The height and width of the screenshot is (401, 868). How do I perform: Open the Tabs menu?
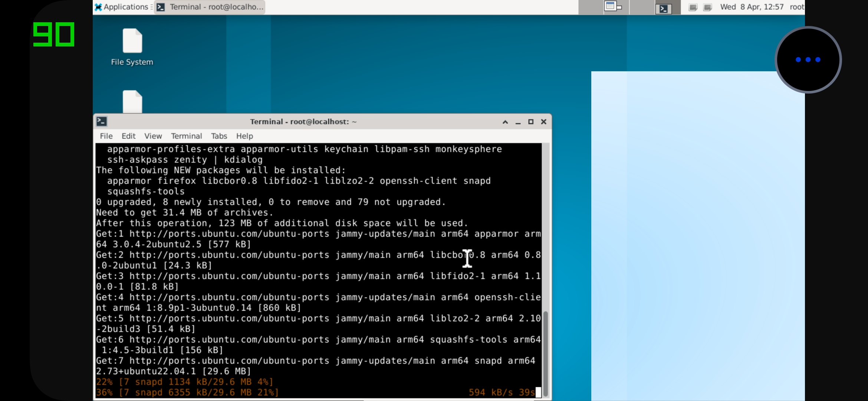click(x=219, y=136)
